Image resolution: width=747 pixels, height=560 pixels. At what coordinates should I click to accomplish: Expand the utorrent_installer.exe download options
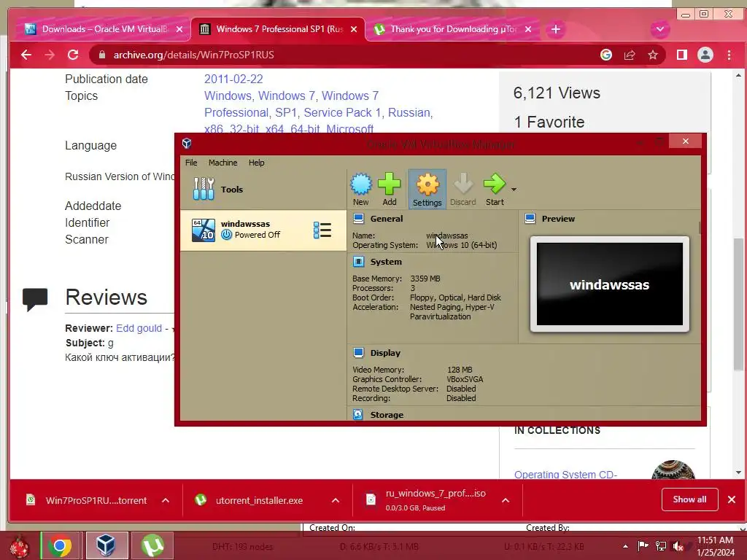pos(336,500)
